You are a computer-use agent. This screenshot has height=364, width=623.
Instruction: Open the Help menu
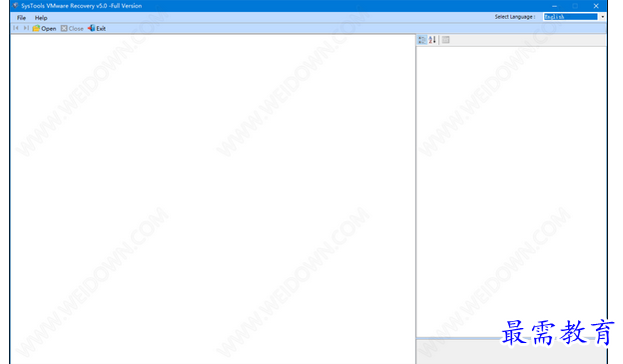click(41, 18)
